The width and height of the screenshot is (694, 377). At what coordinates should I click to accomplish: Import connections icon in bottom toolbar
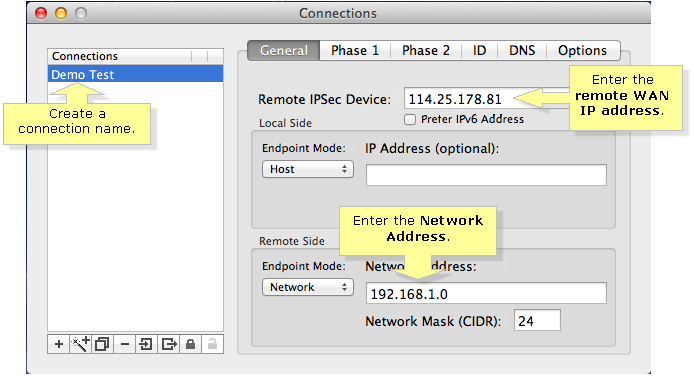click(x=146, y=344)
